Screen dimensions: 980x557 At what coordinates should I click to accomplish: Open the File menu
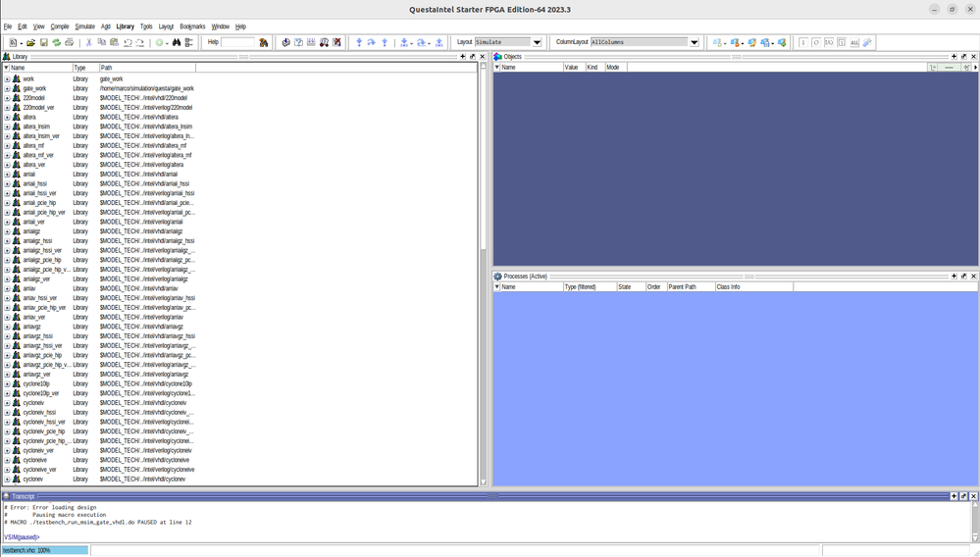point(8,26)
